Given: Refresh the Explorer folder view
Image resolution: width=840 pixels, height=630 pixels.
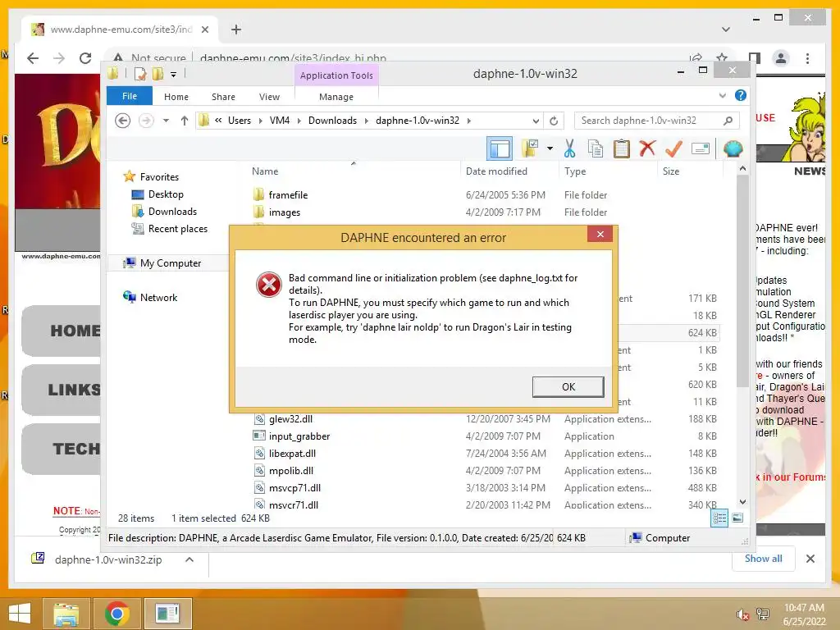Looking at the screenshot, I should click(x=554, y=121).
